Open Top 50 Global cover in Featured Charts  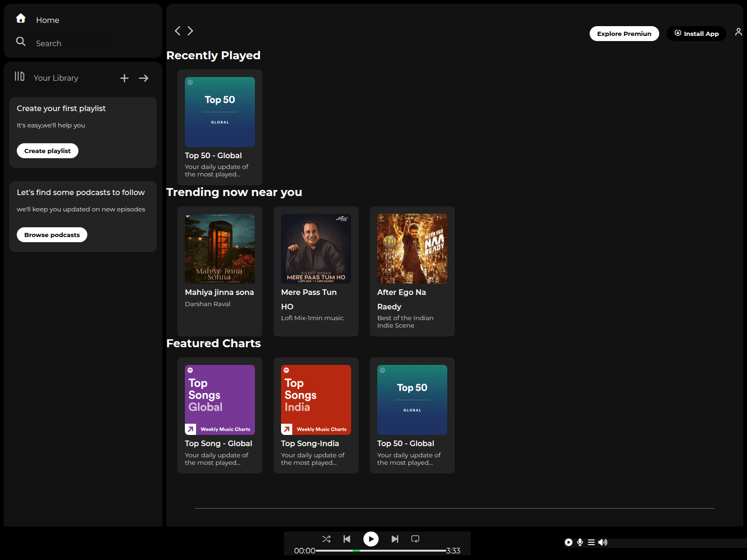(x=412, y=400)
